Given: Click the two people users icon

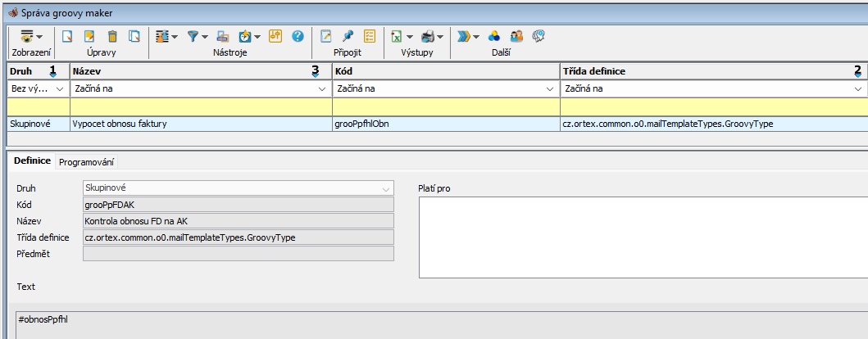Looking at the screenshot, I should click(516, 36).
